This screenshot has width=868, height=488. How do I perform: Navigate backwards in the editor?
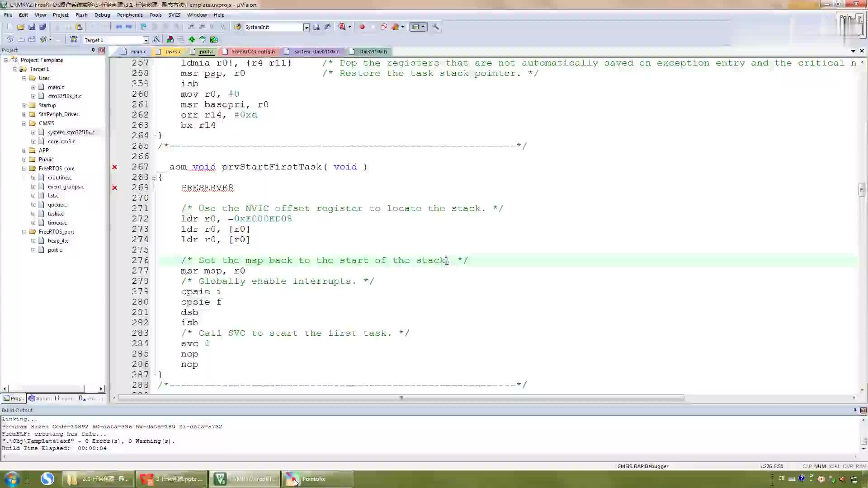[x=119, y=27]
